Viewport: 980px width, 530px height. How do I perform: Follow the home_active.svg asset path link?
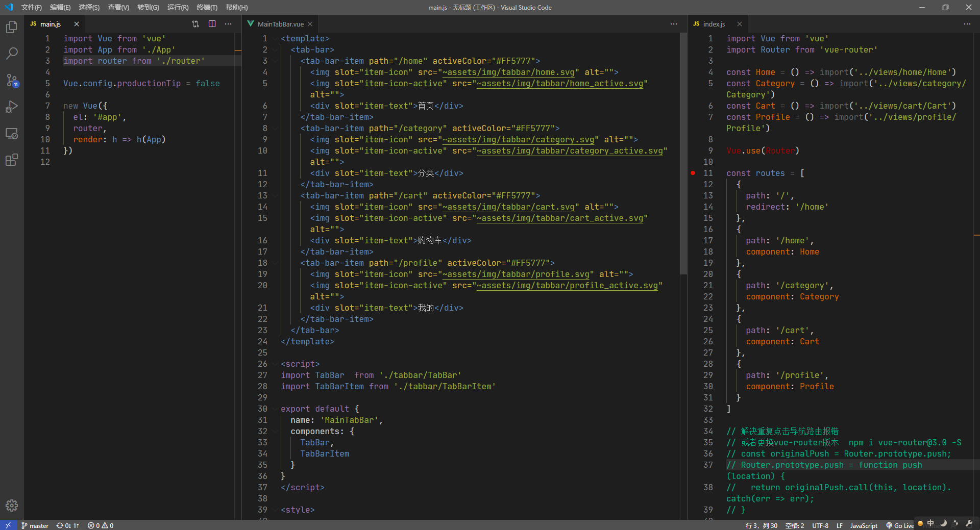click(560, 83)
